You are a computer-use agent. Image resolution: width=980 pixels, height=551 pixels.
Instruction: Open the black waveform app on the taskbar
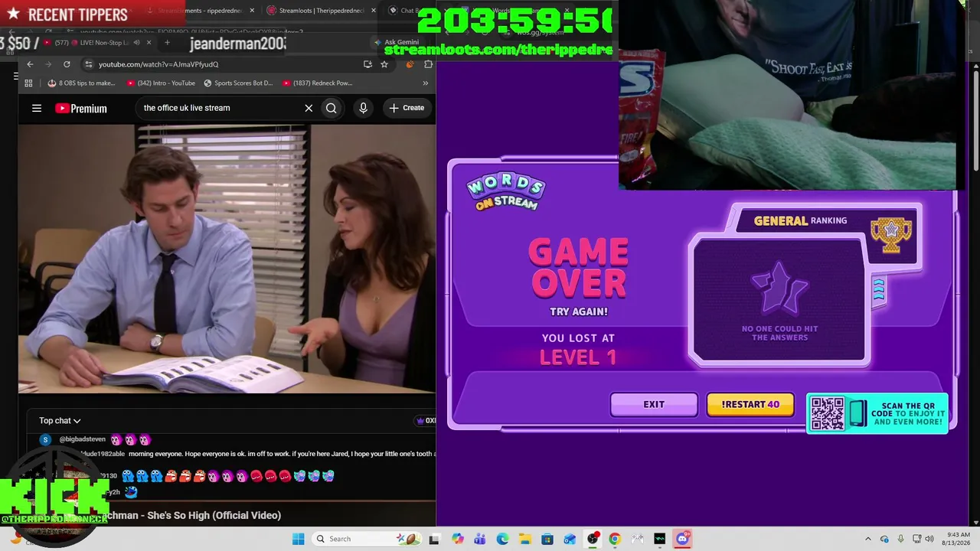pyautogui.click(x=660, y=539)
